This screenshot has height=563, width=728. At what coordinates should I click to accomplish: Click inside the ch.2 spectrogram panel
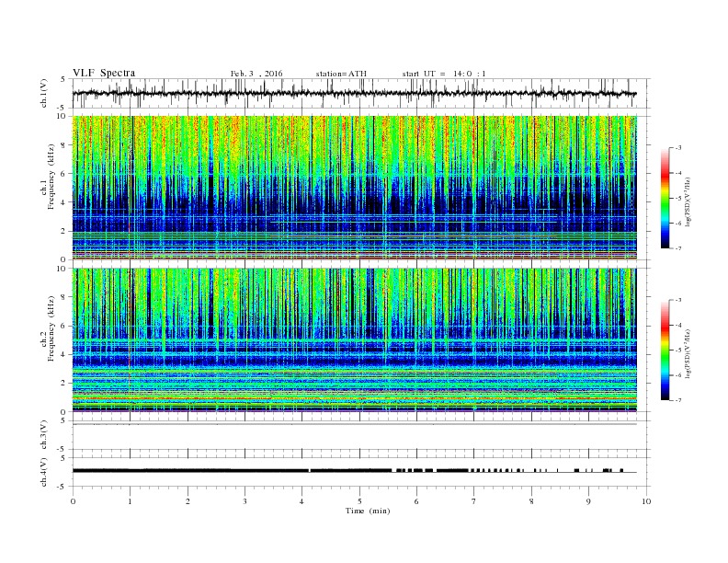pos(354,340)
